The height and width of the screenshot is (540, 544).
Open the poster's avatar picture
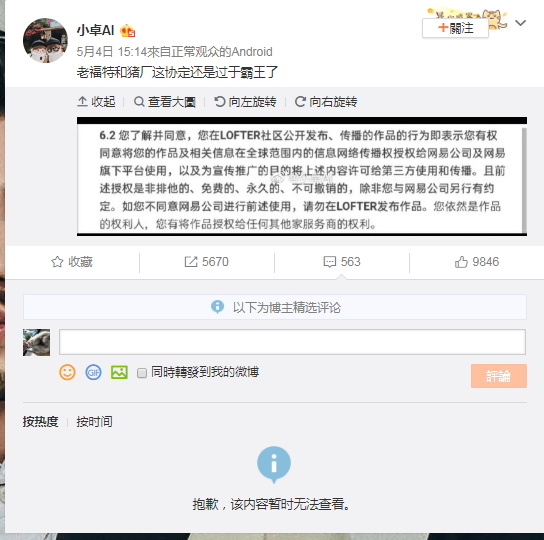point(45,41)
